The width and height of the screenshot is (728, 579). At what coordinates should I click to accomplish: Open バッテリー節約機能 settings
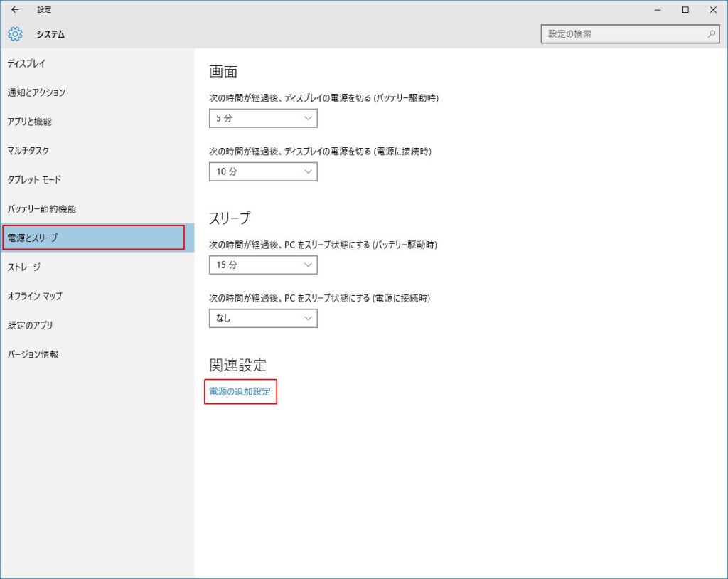coord(41,209)
